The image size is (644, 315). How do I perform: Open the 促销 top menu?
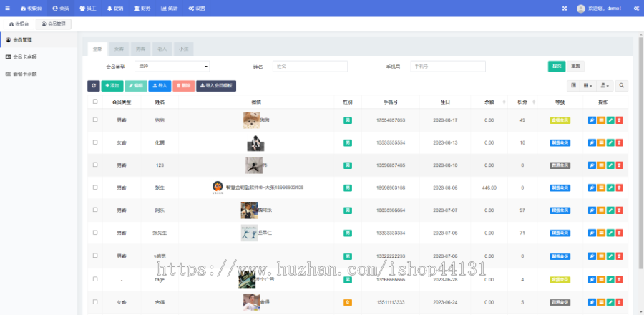point(115,8)
